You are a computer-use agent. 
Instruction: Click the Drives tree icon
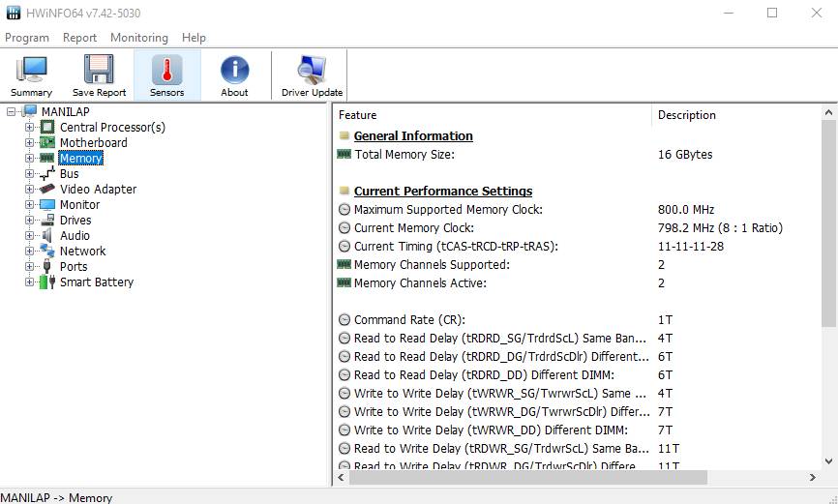(x=47, y=220)
